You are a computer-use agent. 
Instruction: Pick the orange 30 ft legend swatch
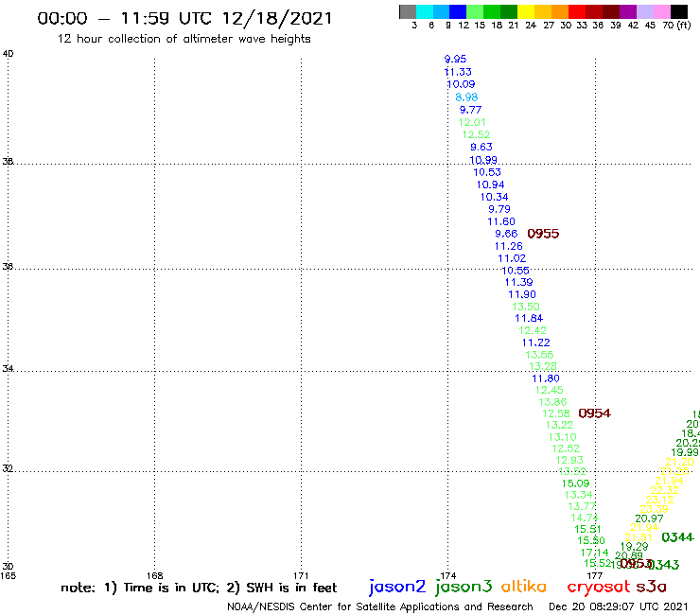(559, 11)
